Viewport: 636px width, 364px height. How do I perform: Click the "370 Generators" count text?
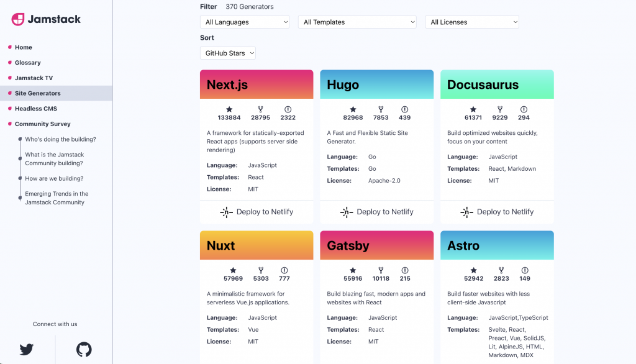250,6
